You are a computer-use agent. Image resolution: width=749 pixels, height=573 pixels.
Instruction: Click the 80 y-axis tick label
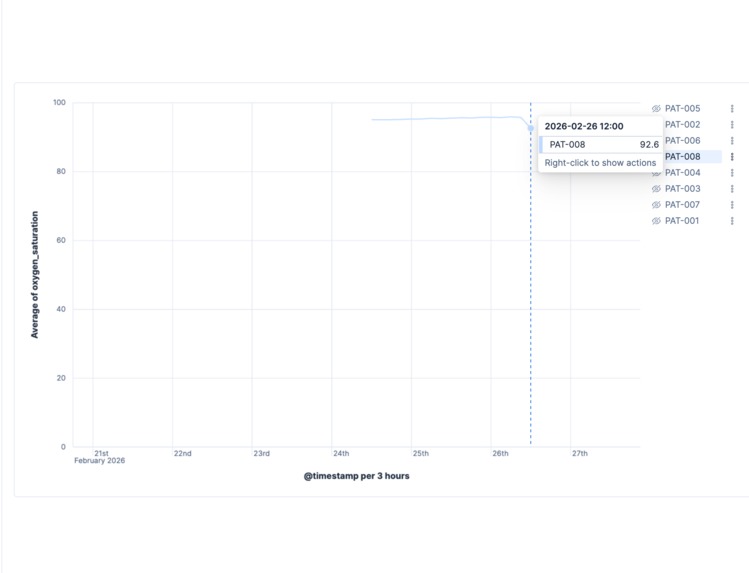(61, 171)
